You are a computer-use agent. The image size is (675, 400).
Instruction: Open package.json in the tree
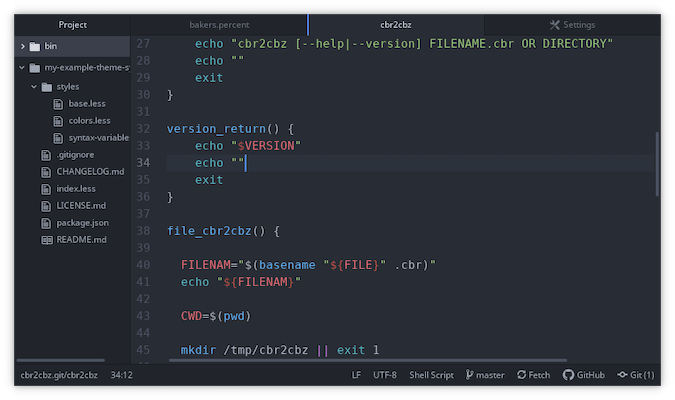[x=82, y=223]
